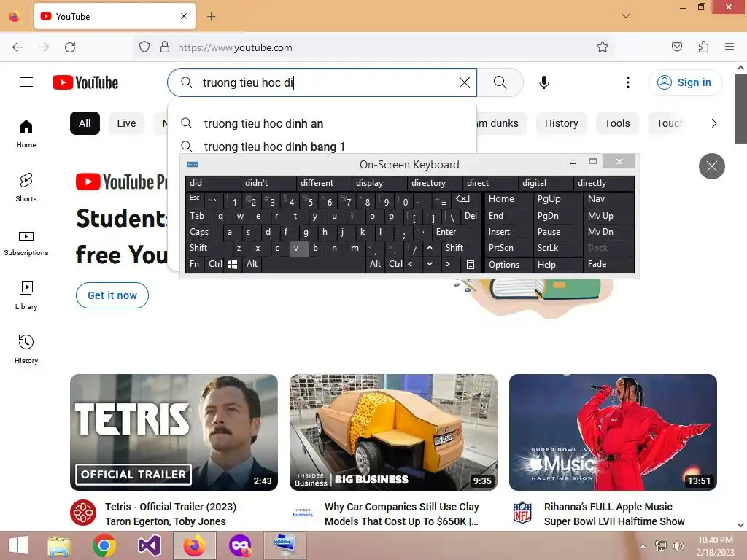The height and width of the screenshot is (560, 747).
Task: Open the three-dot settings menu on YouTube
Action: 628,82
